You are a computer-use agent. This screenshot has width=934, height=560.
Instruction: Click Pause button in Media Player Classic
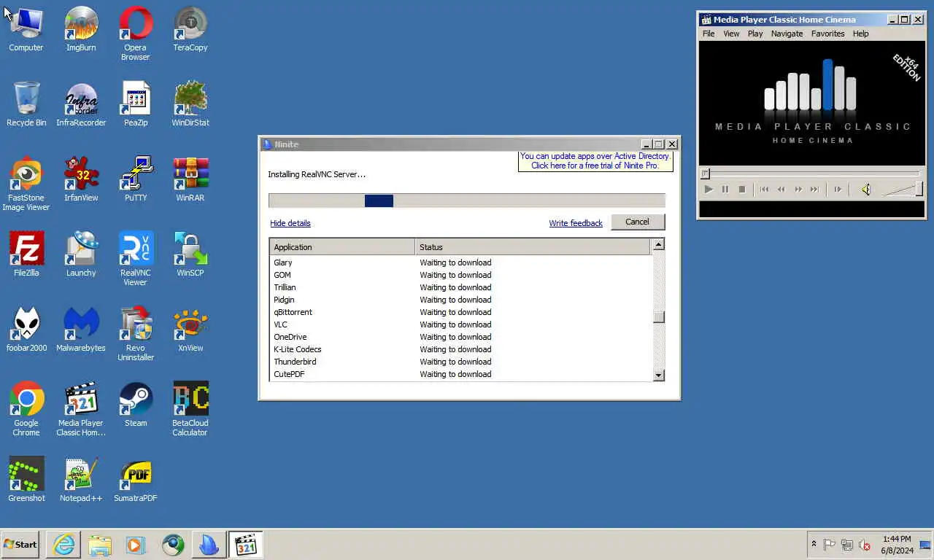(725, 190)
